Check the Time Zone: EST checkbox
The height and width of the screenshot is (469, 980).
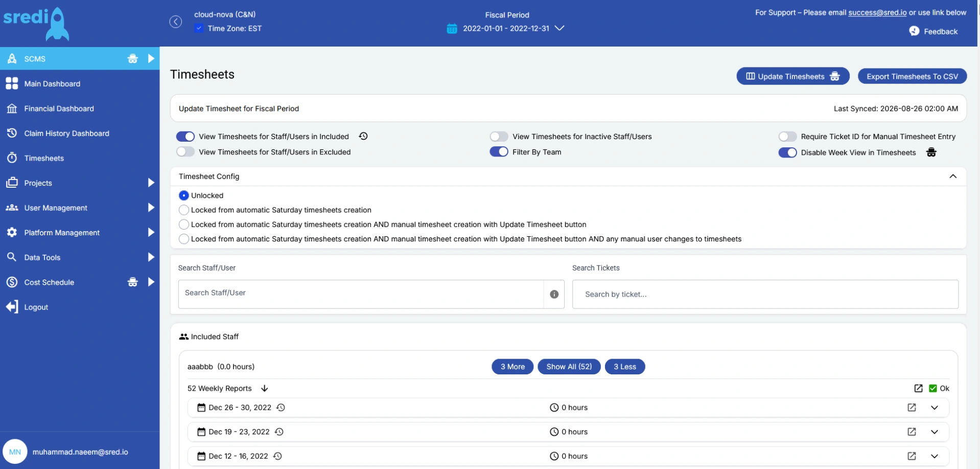pos(199,28)
